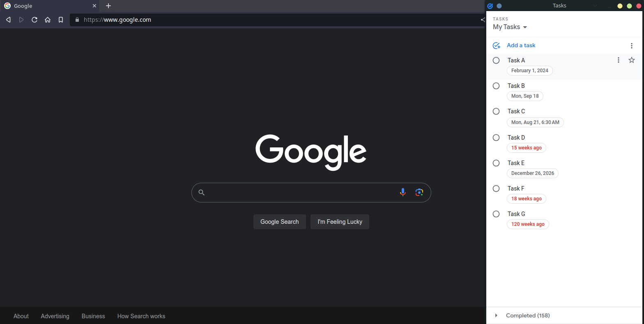Expand the Completed (158) section
This screenshot has width=644, height=324.
pos(496,315)
